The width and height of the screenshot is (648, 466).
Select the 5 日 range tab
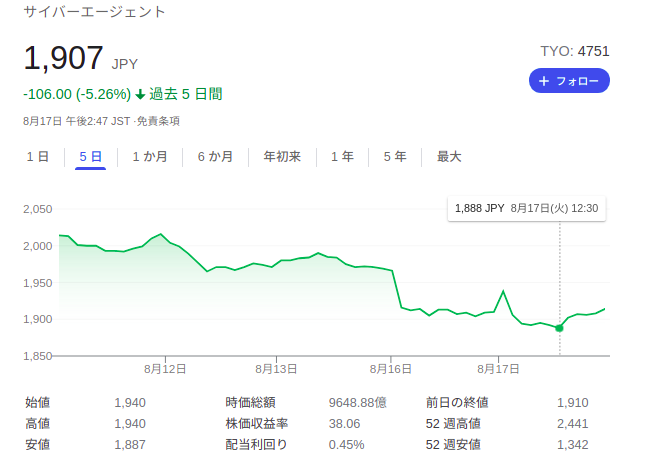91,157
